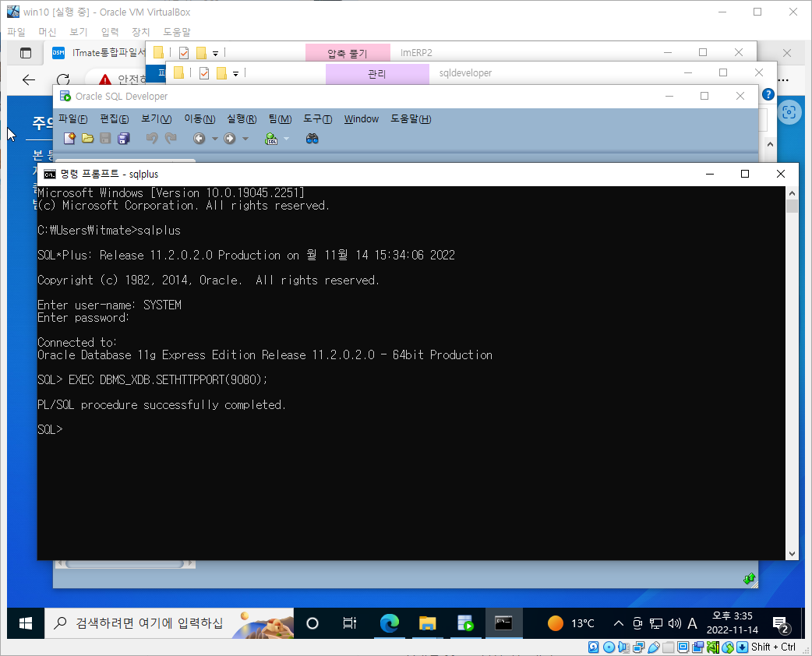Click the Back navigation arrow in SQL Developer

(x=199, y=138)
